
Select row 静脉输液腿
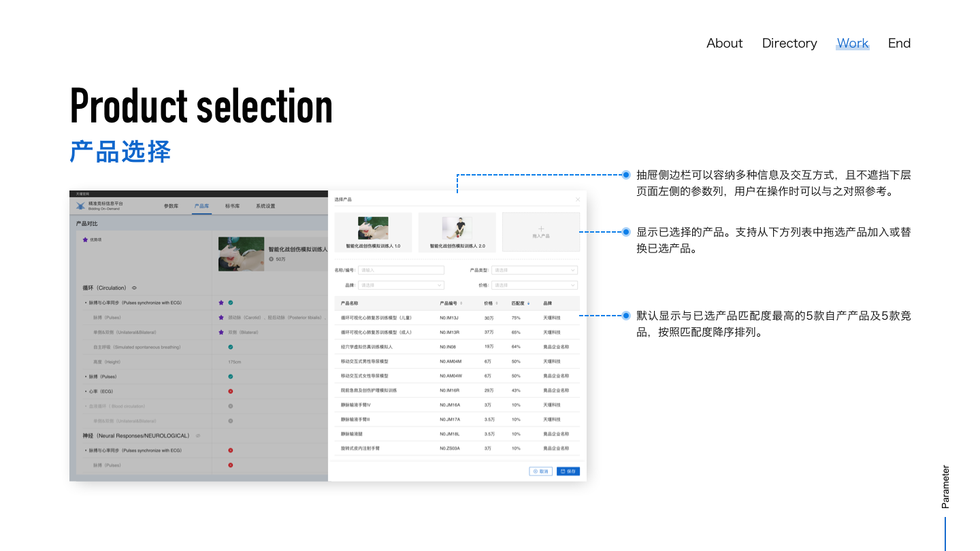click(x=457, y=434)
